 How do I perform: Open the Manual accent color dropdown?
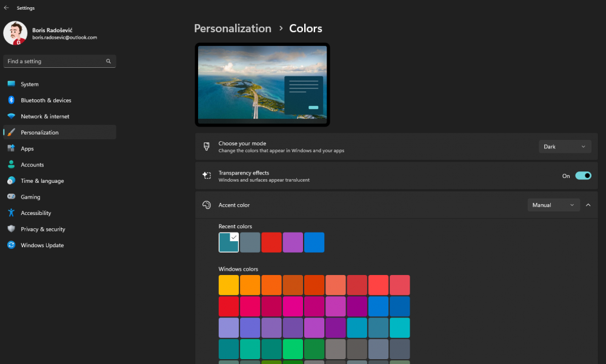(x=553, y=205)
